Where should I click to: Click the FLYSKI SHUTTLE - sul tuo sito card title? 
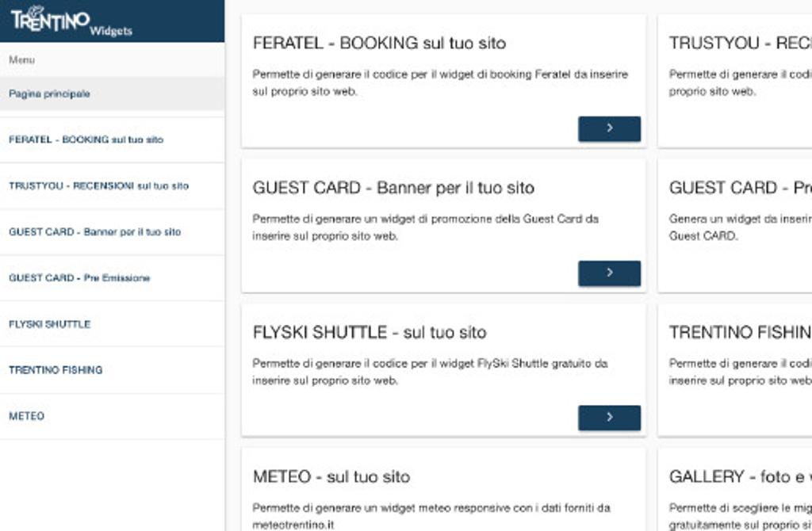[x=370, y=332]
